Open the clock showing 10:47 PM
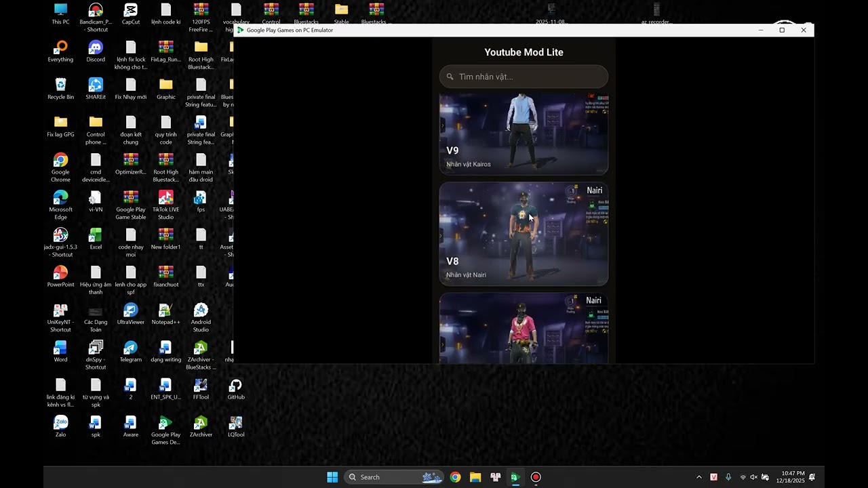 [x=792, y=477]
